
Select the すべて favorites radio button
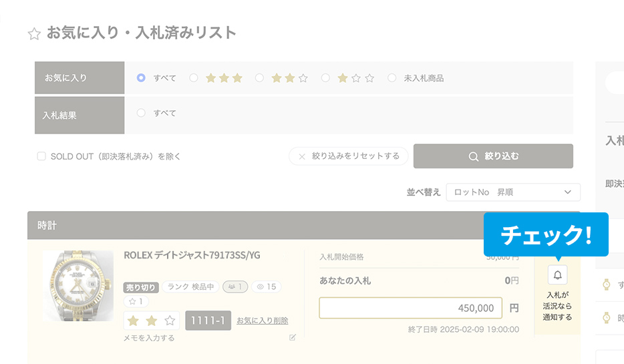[x=141, y=78]
